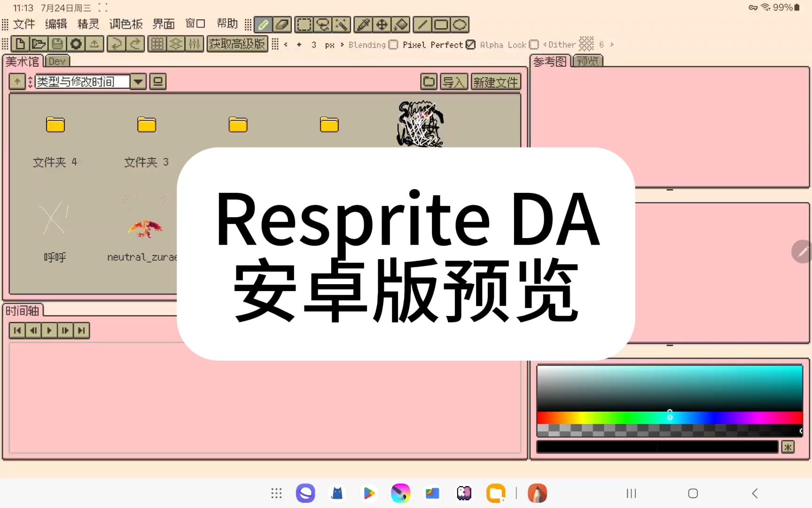812x508 pixels.
Task: Switch to the 预览 tab
Action: click(x=587, y=61)
